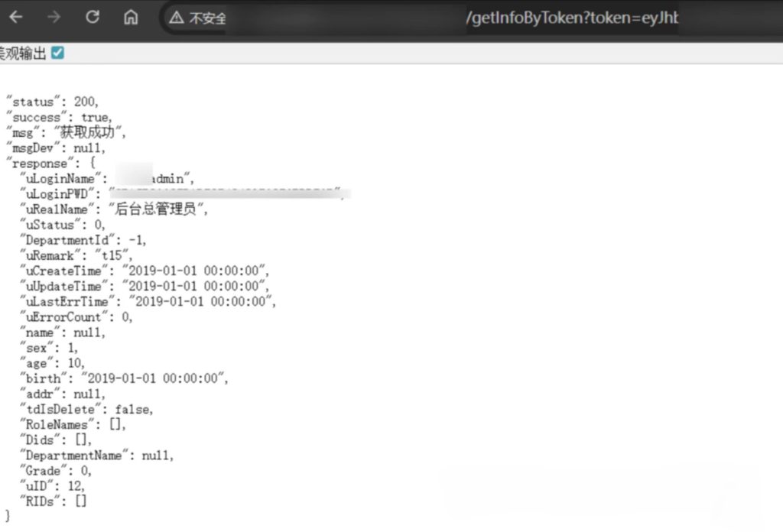The width and height of the screenshot is (783, 532).
Task: Go to the browser home page
Action: 131,17
